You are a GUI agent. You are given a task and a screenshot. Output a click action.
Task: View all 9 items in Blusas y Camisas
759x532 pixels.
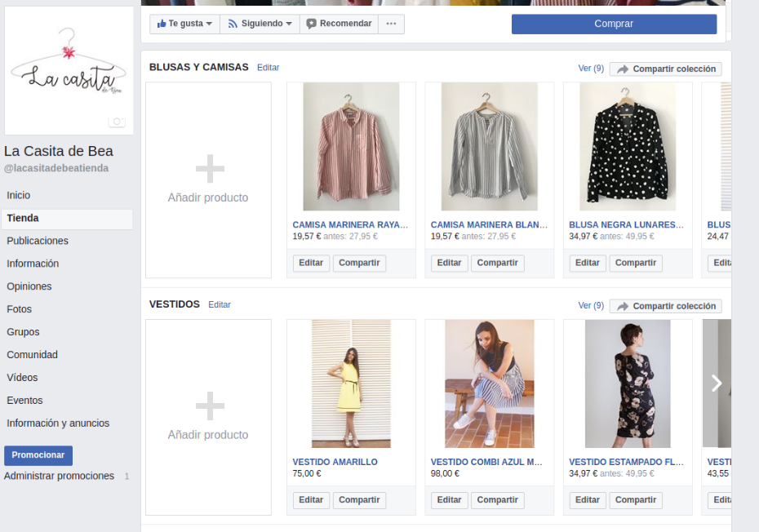[591, 69]
